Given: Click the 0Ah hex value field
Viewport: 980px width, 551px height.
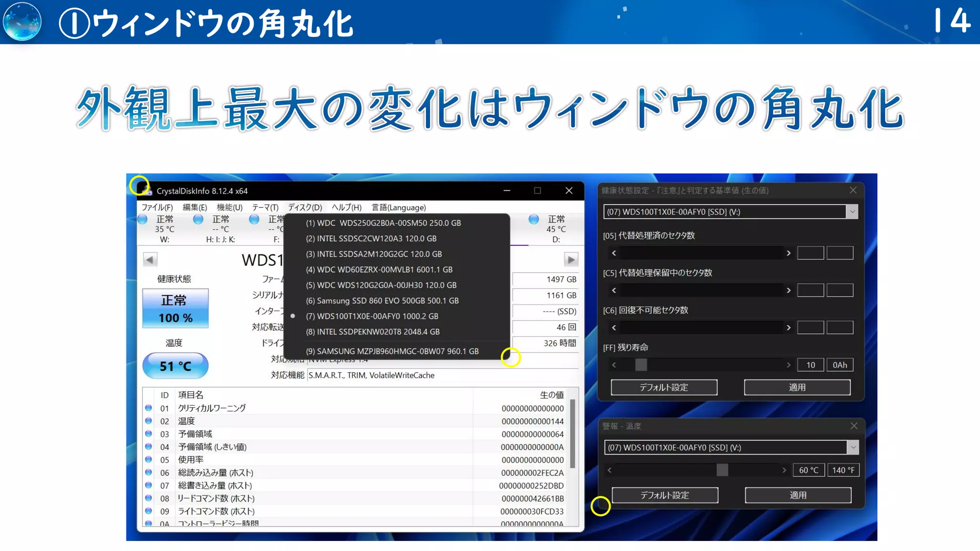Looking at the screenshot, I should click(840, 365).
